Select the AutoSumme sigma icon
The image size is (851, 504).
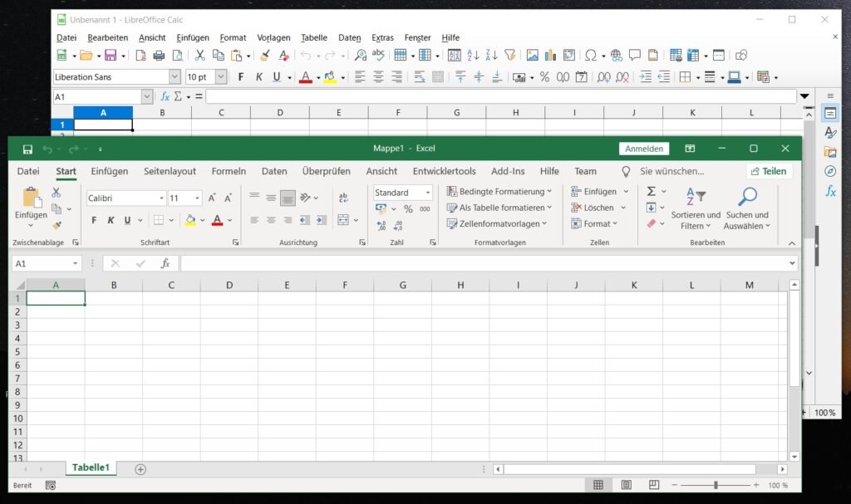[x=651, y=190]
